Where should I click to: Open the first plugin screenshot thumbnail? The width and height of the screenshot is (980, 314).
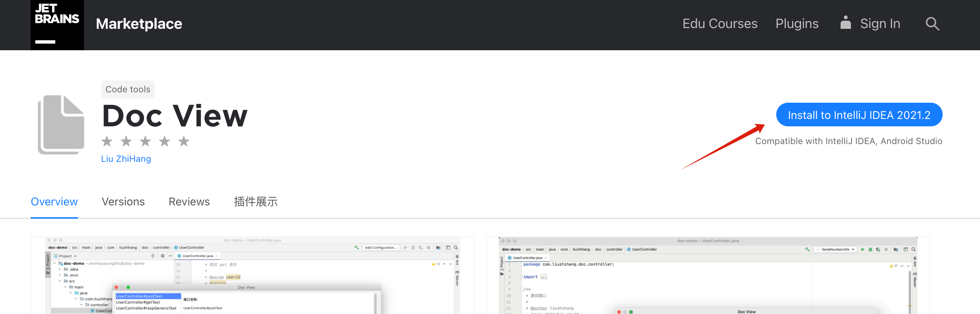click(x=252, y=276)
